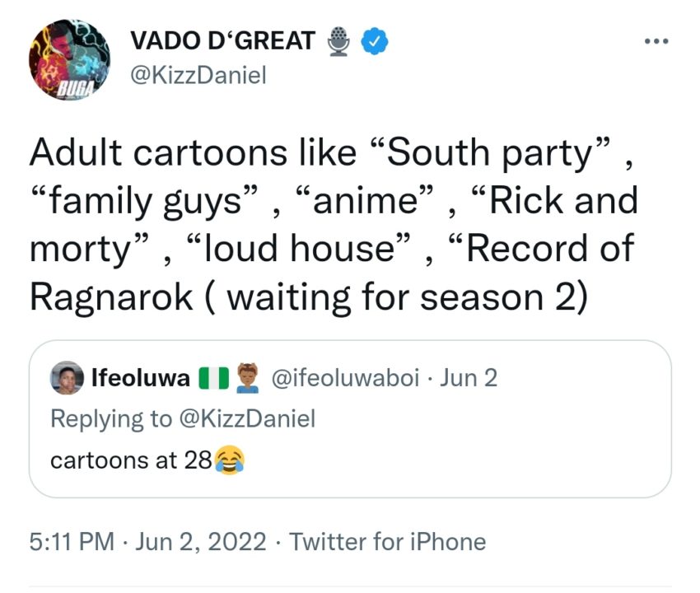Screen dimensions: 700x593
Task: Select the Ifeoluwa display name
Action: (x=141, y=378)
